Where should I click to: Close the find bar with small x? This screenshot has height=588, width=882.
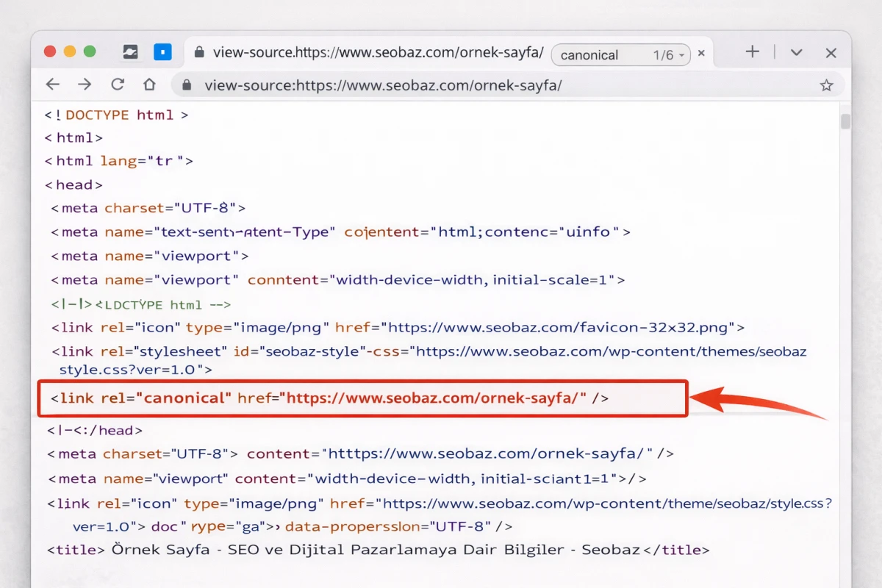click(701, 53)
